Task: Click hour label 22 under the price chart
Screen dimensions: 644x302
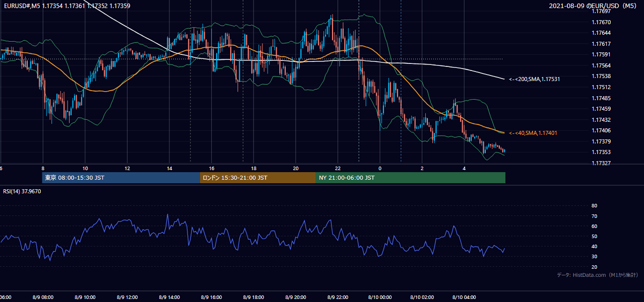Action: pos(338,169)
